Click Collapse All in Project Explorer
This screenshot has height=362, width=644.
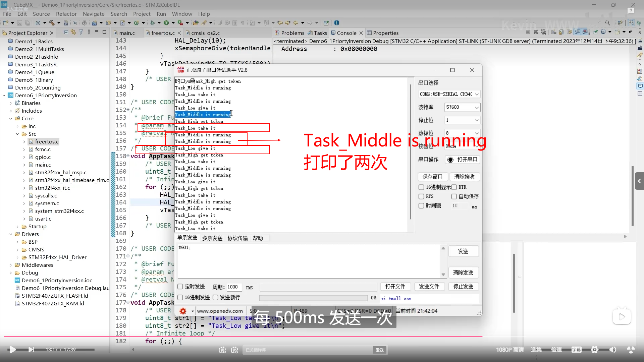(66, 32)
